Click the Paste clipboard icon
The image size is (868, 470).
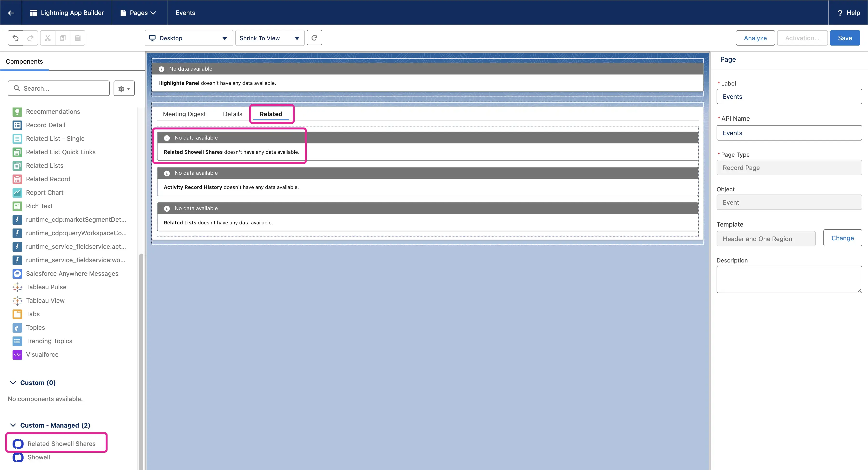[x=77, y=38]
